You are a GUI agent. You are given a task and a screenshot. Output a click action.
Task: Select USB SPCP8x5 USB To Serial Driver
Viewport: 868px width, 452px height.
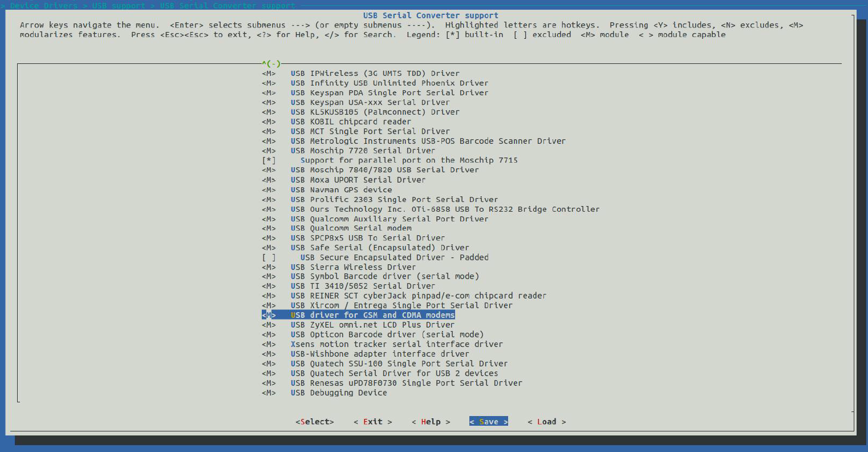click(368, 237)
